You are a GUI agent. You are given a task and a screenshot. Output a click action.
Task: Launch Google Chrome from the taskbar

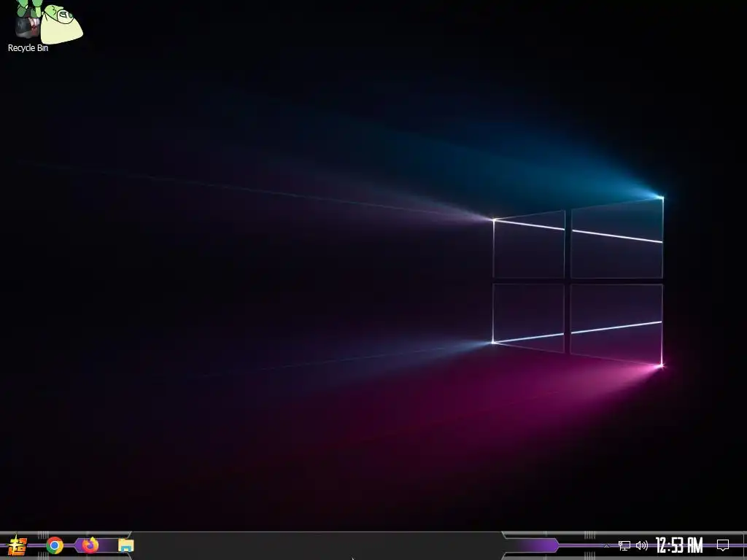55,545
